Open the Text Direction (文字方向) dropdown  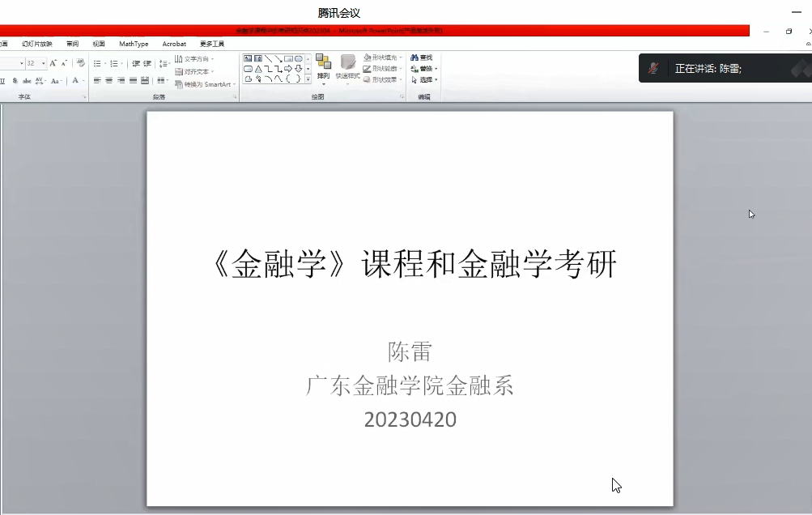click(x=194, y=59)
